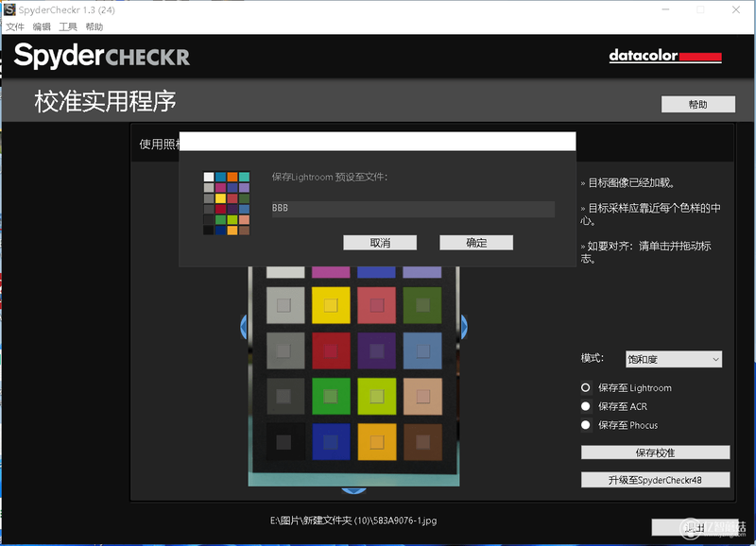Screen dimensions: 756x546
Task: Open the 工具 menu
Action: click(x=68, y=27)
